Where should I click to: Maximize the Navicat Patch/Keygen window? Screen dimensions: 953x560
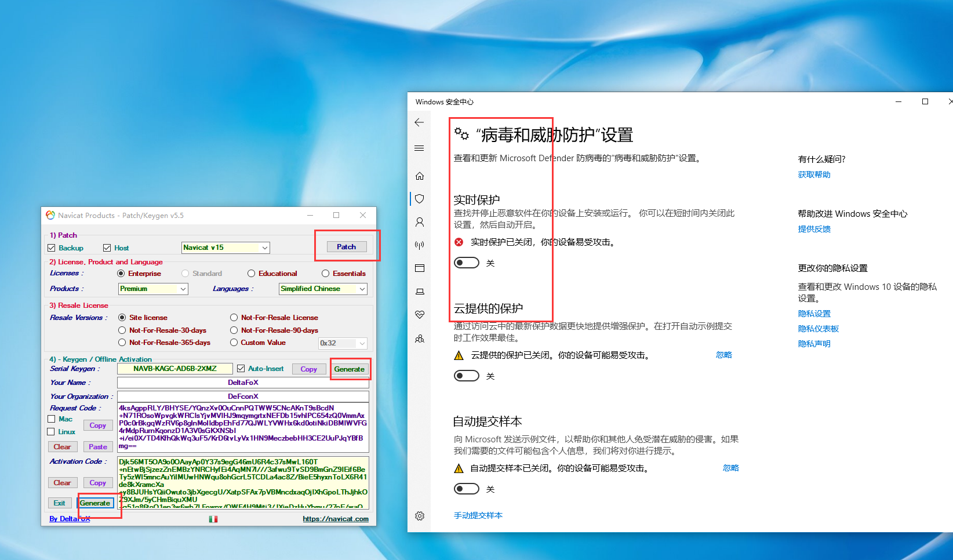click(336, 215)
